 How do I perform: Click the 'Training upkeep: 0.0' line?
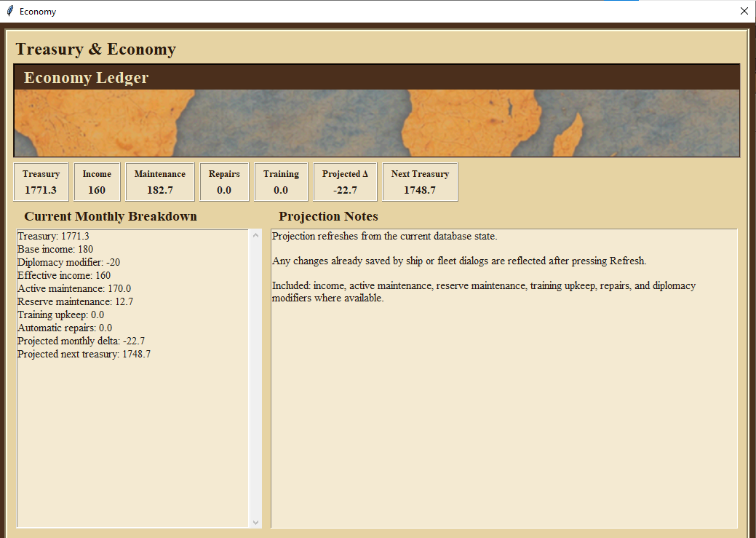point(60,315)
